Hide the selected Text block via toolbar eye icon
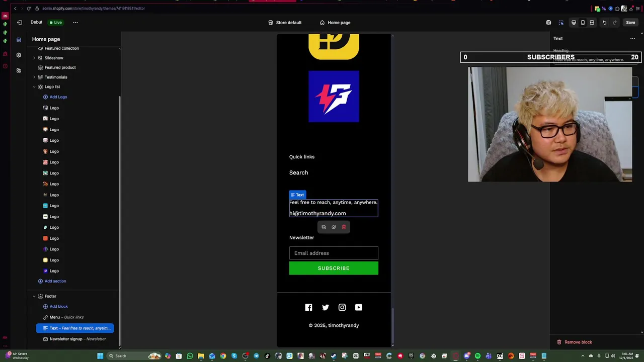Screen dimensions: 644x362 tap(334, 227)
